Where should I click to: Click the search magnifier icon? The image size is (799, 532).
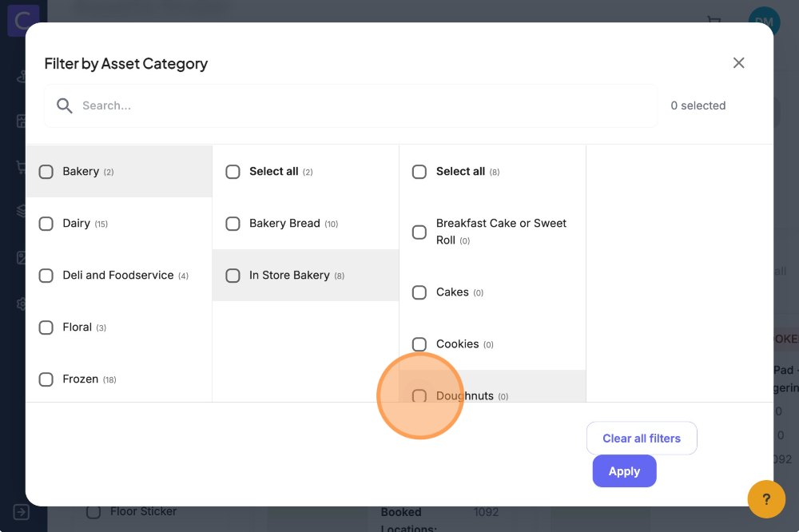pos(65,105)
